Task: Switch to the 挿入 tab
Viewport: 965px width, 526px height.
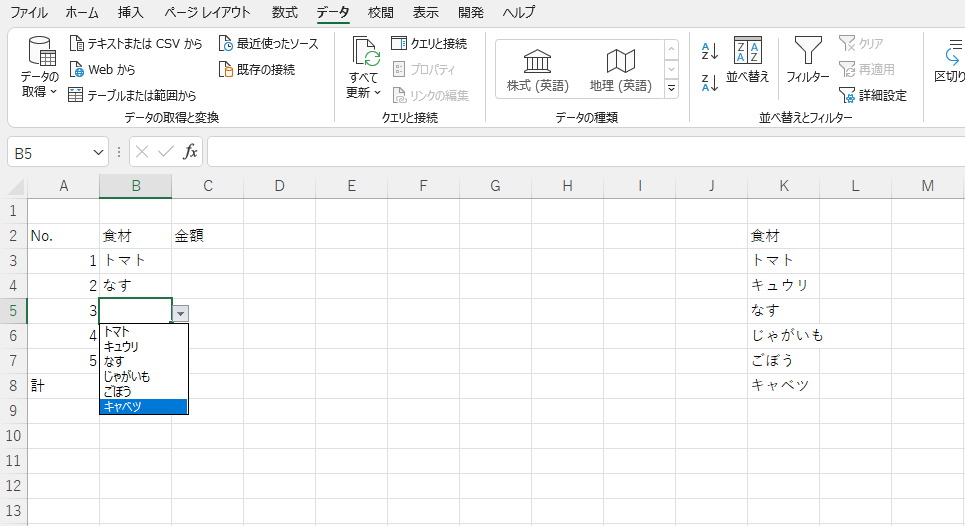Action: tap(130, 12)
